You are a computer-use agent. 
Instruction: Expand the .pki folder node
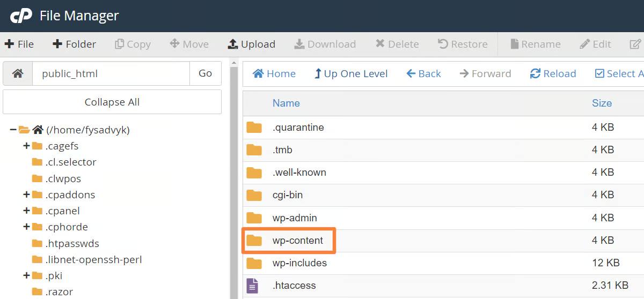pyautogui.click(x=26, y=275)
